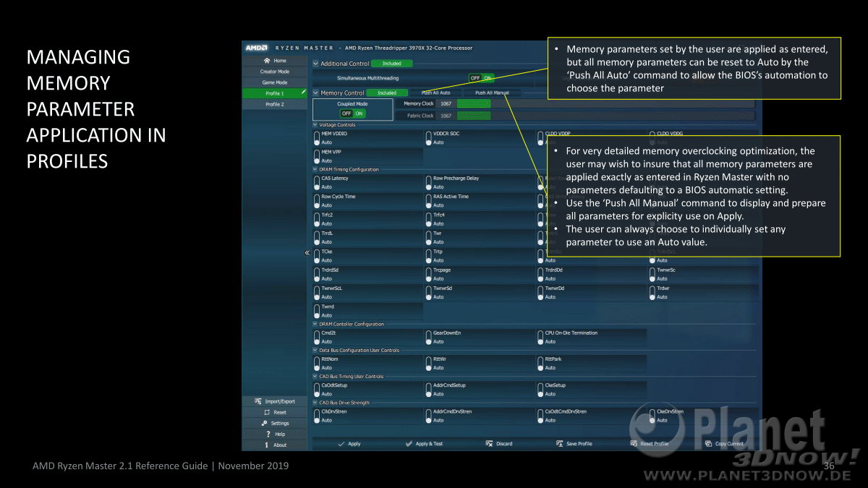Toggle GearDownEn auto/manual switch
868x488 pixels.
point(429,337)
